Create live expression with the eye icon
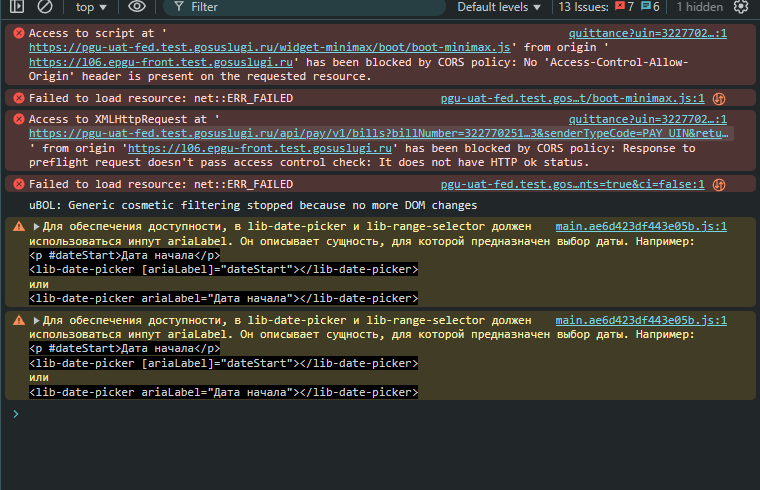This screenshot has height=490, width=760. click(137, 6)
